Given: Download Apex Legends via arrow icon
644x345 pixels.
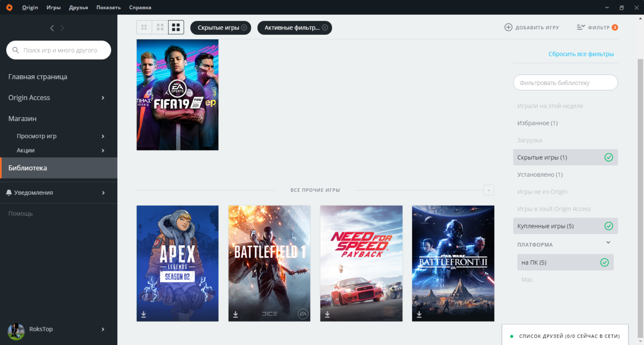Looking at the screenshot, I should point(144,314).
